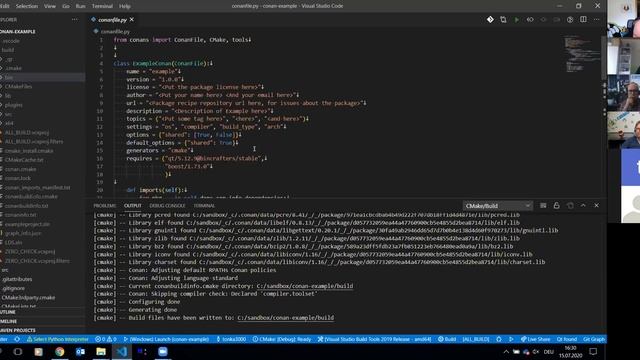
Task: Expand the x64 folder in Explorer
Action: [x=42, y=123]
